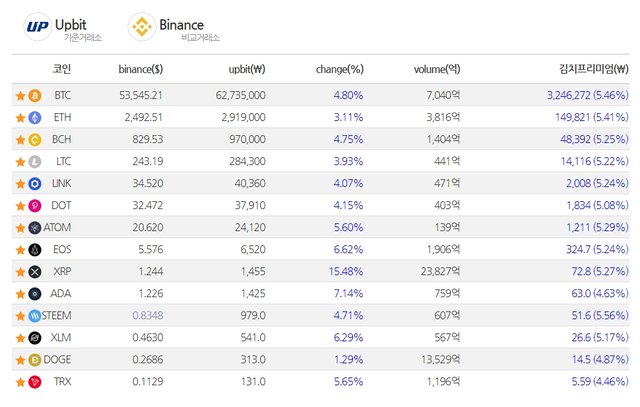Click the Binance exchange logo
The image size is (640, 407).
pyautogui.click(x=142, y=27)
